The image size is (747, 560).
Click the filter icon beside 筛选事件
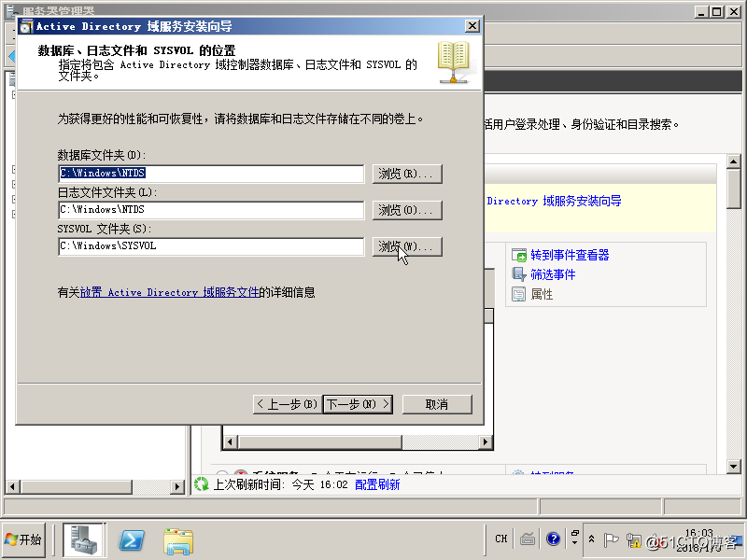click(519, 274)
